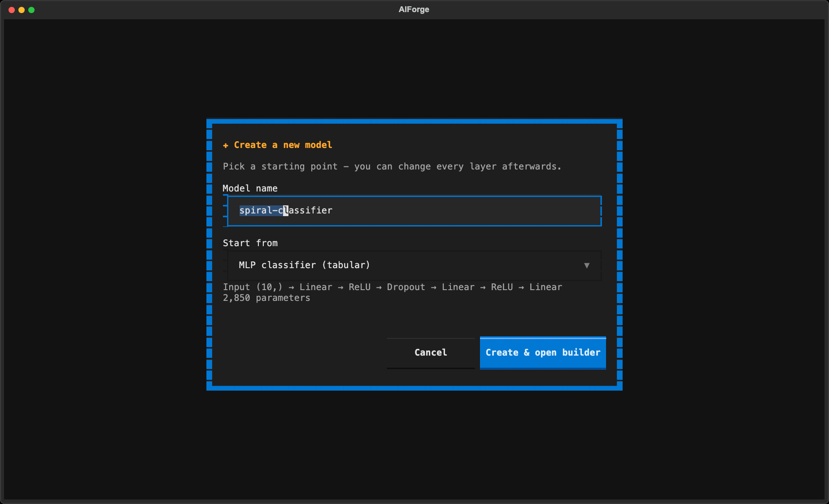The width and height of the screenshot is (829, 504).
Task: Maximize the AIForge window with the green button
Action: click(x=31, y=10)
